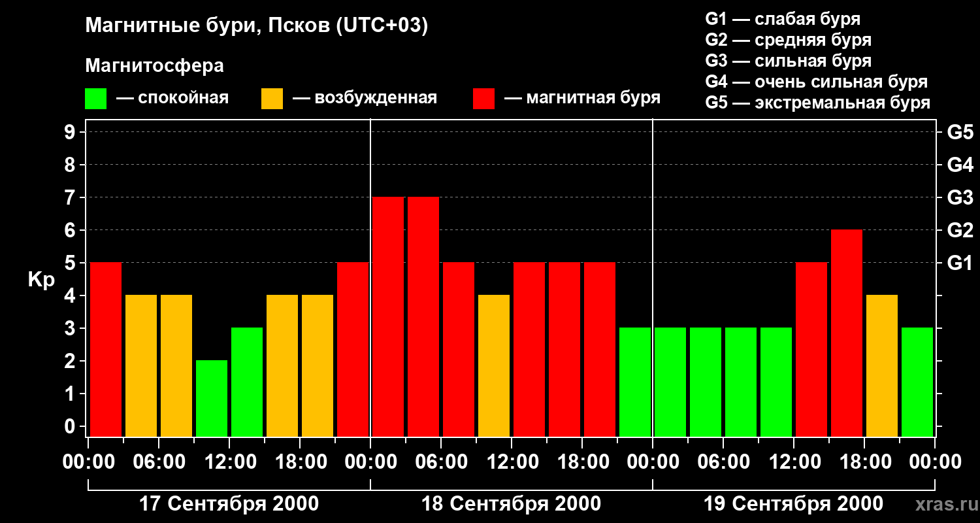The height and width of the screenshot is (523, 980).
Task: Click the green "спокойная" legend swatch
Action: coord(95,98)
